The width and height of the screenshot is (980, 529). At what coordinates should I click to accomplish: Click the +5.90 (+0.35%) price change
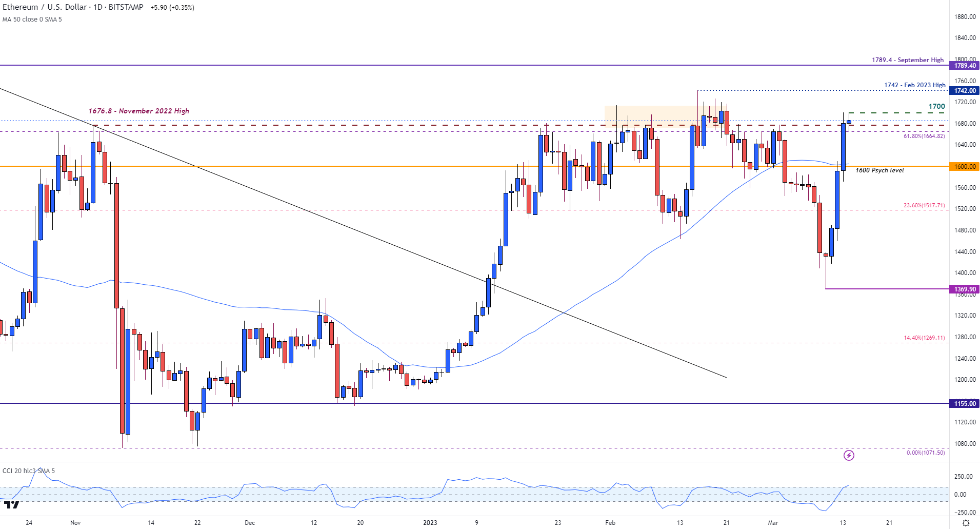coord(172,8)
